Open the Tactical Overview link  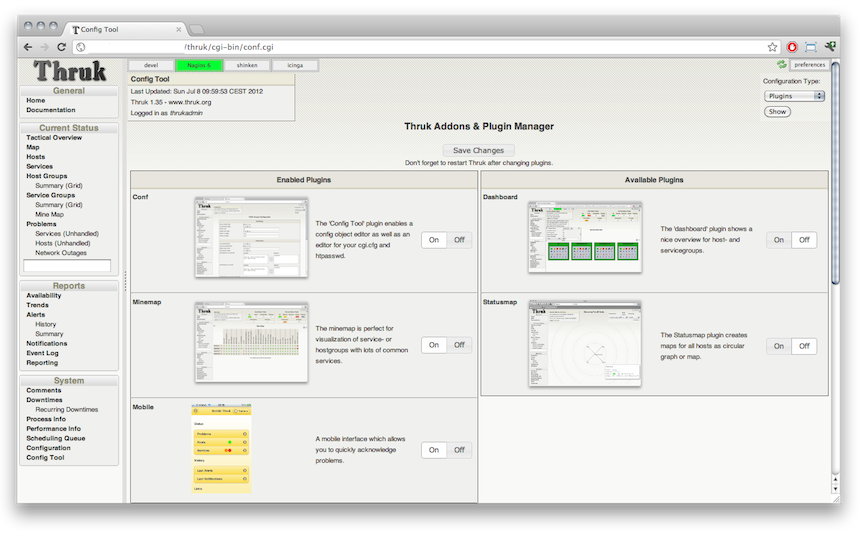[54, 138]
